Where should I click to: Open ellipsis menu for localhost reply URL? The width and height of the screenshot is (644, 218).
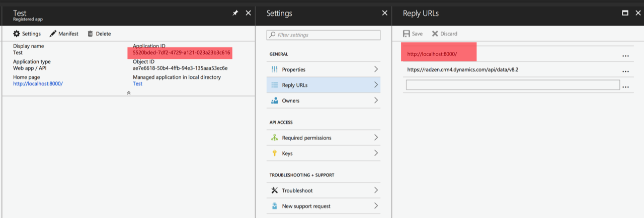pos(625,56)
